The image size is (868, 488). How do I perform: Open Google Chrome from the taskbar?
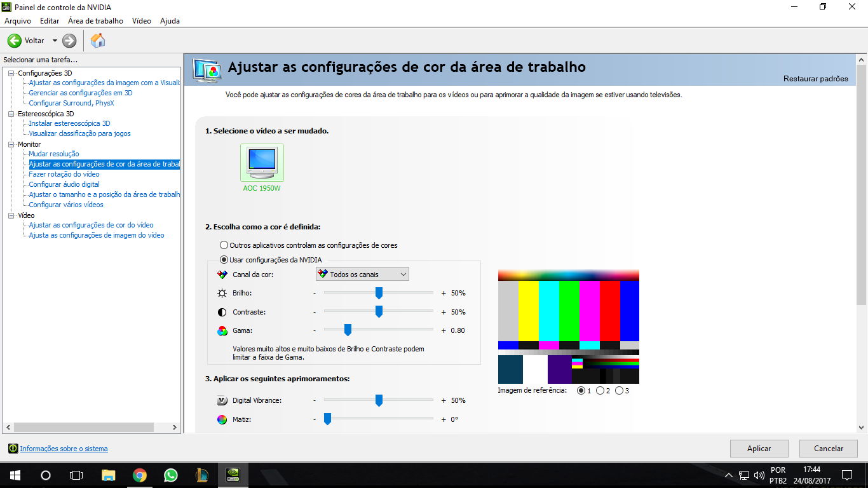pyautogui.click(x=140, y=475)
